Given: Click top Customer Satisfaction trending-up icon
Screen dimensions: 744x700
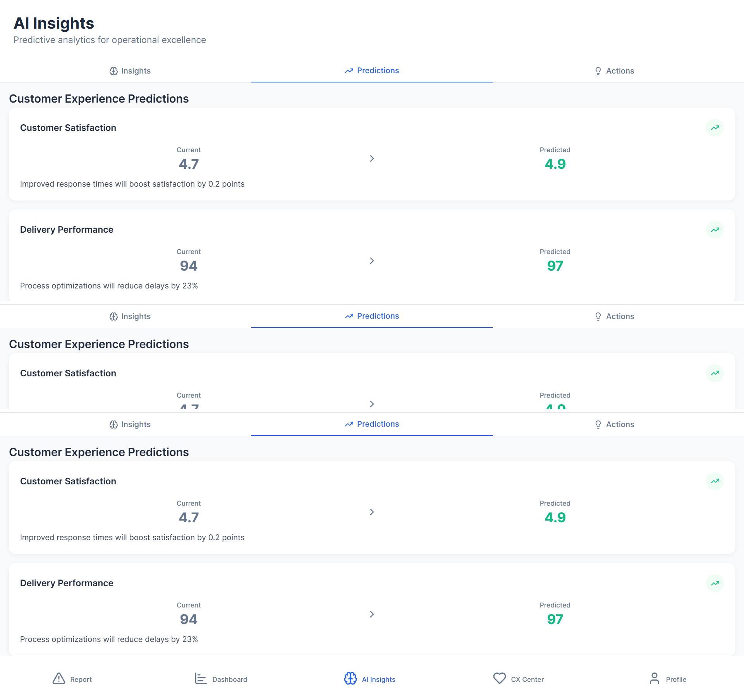Looking at the screenshot, I should tap(715, 128).
